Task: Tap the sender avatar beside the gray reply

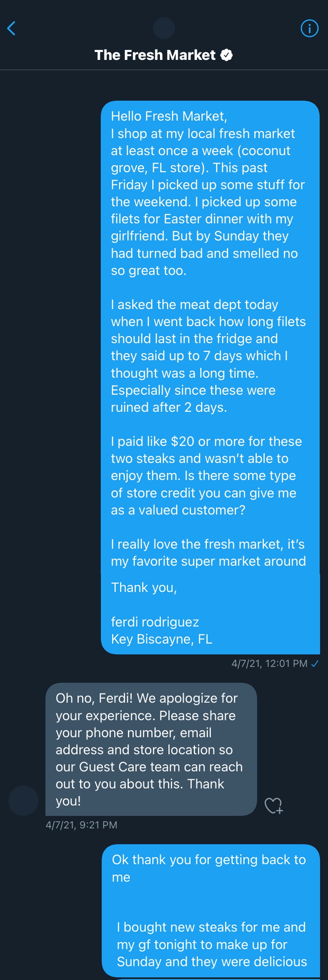Action: 24,800
